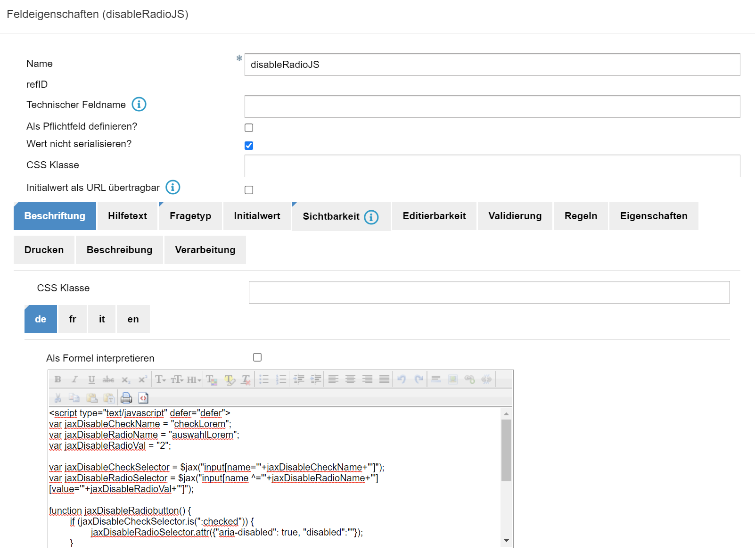The image size is (755, 560).
Task: Open the Fragetyp tab
Action: tap(190, 216)
